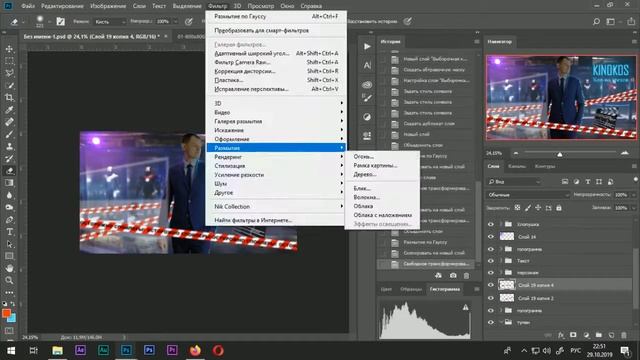Add a layer mask from Layers panel bottom

(x=573, y=335)
